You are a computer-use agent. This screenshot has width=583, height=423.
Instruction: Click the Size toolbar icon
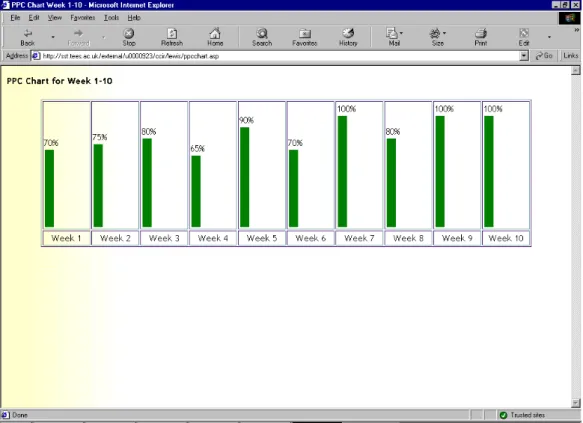pyautogui.click(x=435, y=33)
